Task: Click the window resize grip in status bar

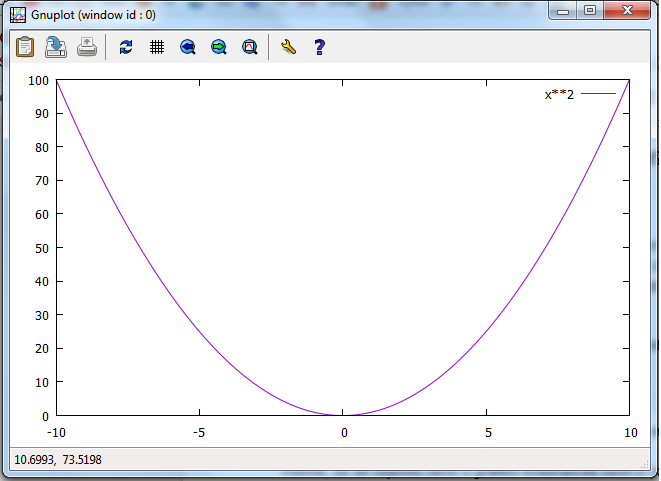Action: (645, 465)
